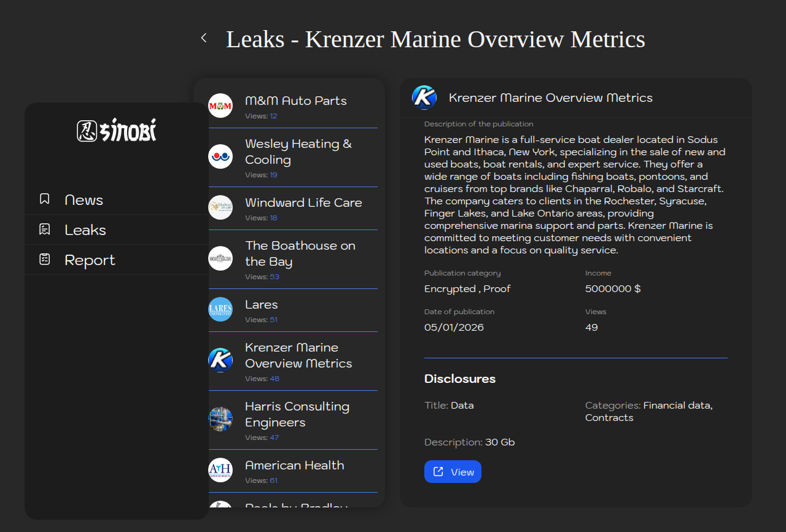Select the Windward Life Care entry
This screenshot has height=532, width=786.
[303, 202]
